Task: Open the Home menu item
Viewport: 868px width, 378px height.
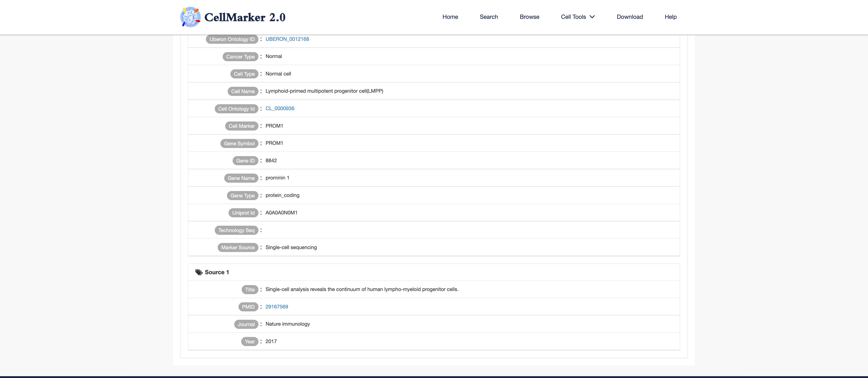Action: (x=450, y=17)
